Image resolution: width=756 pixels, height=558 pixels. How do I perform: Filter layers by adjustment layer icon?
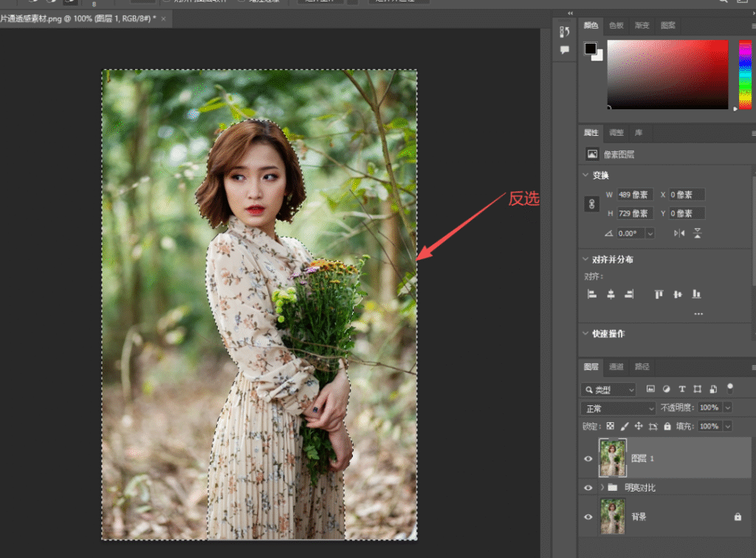tap(667, 389)
